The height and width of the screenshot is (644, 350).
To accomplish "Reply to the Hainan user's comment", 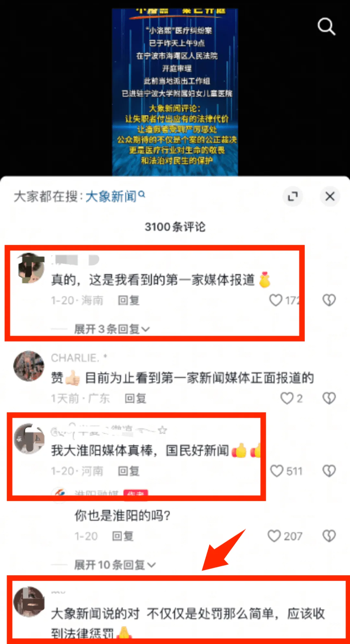I will point(129,300).
